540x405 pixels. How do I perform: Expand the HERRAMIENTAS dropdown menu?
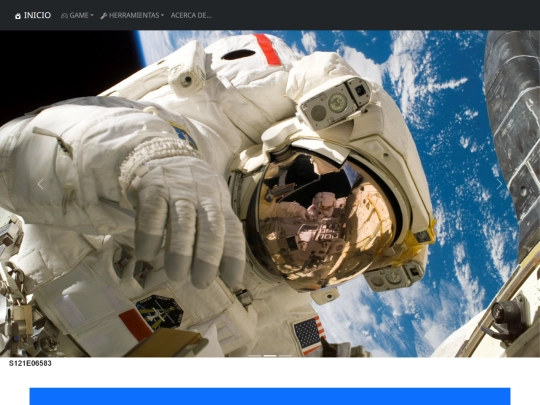pos(132,15)
